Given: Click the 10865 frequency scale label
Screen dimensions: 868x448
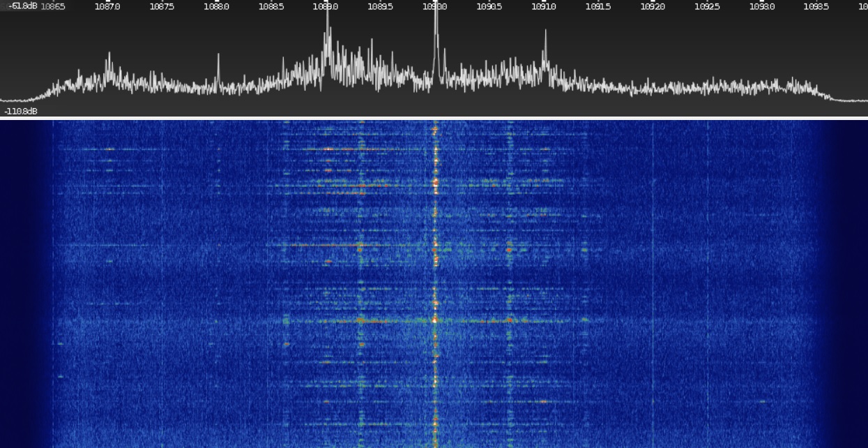Looking at the screenshot, I should pyautogui.click(x=53, y=6).
